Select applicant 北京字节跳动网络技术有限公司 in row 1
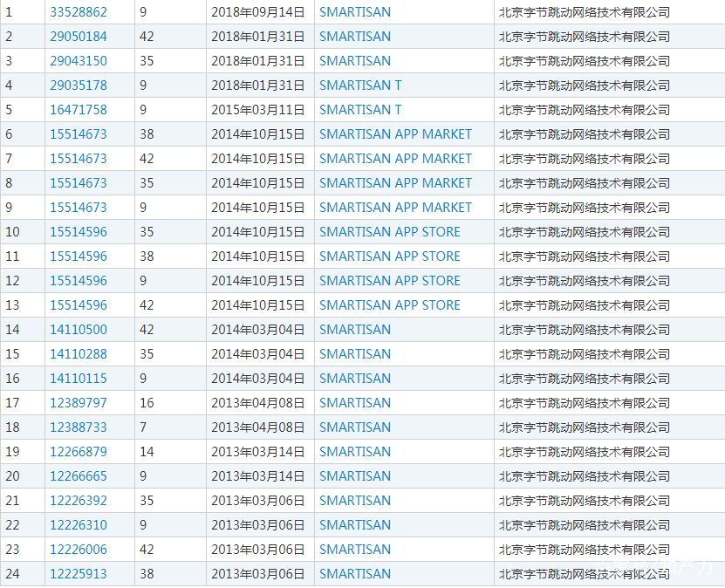This screenshot has height=588, width=725. 585,12
